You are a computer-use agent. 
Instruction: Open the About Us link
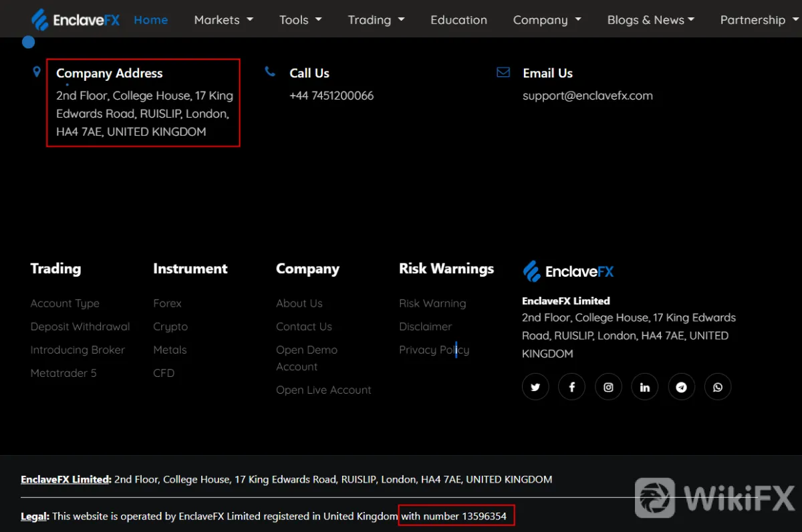(x=299, y=303)
